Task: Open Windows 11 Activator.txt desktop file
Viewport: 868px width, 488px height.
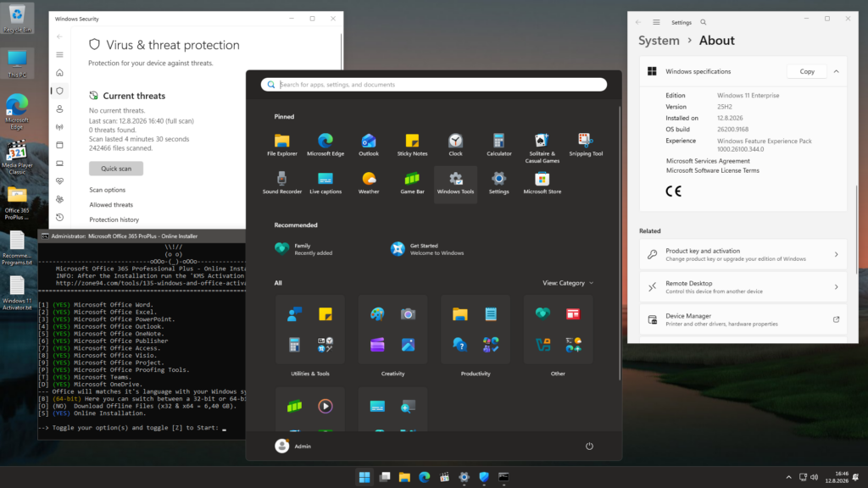Action: [17, 293]
